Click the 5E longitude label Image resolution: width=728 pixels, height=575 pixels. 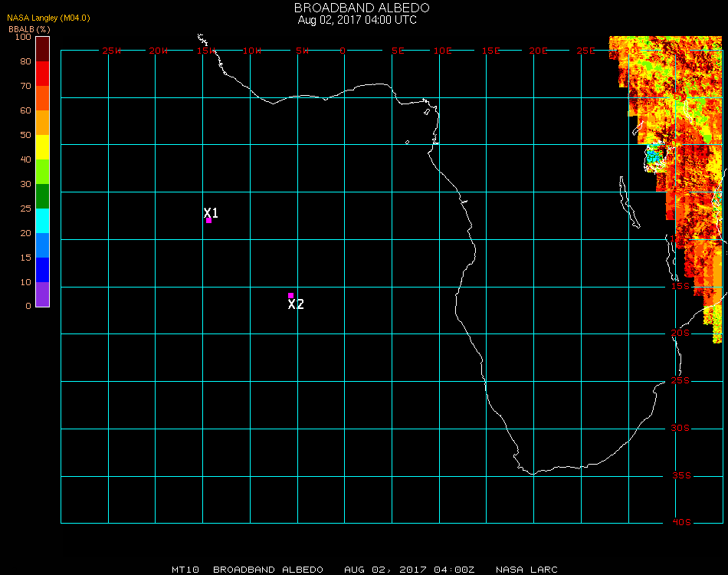coord(398,51)
